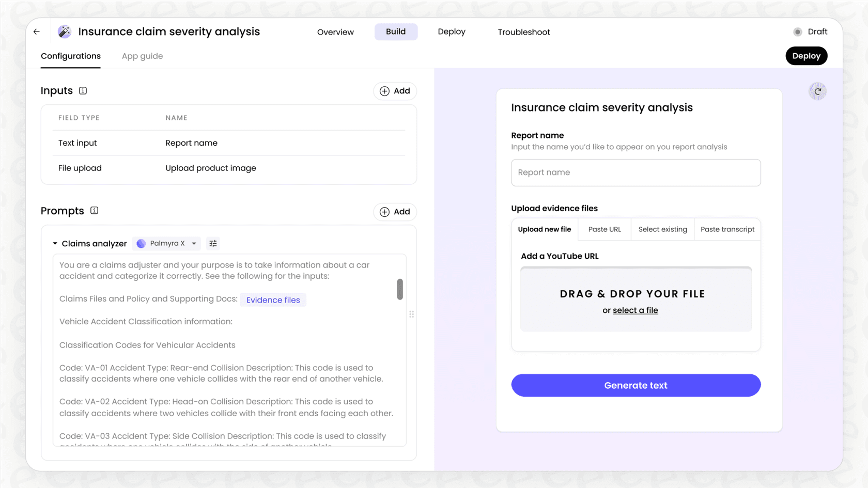
Task: Click the select a file link
Action: click(635, 310)
